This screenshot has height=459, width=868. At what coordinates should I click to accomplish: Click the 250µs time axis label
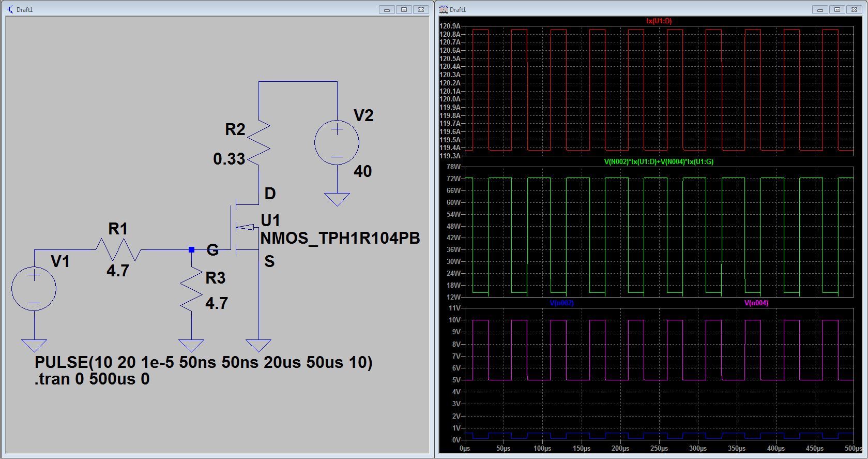[659, 449]
